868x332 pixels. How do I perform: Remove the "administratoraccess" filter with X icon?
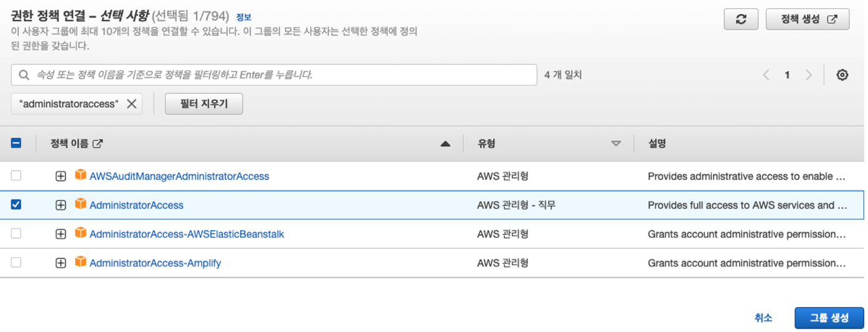pyautogui.click(x=131, y=104)
